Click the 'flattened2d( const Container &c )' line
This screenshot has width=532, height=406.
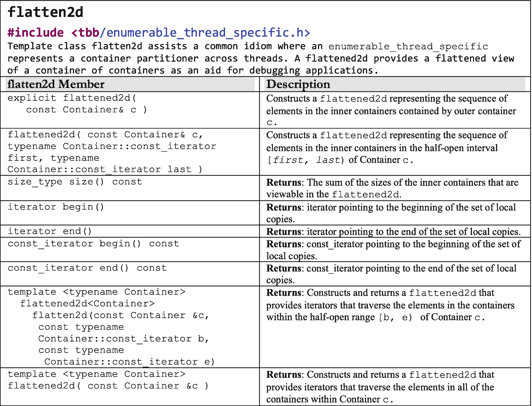(108, 386)
